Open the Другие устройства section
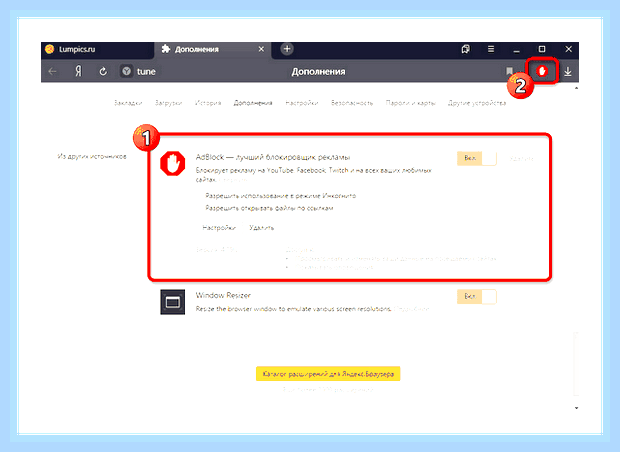This screenshot has height=452, width=620. [477, 103]
